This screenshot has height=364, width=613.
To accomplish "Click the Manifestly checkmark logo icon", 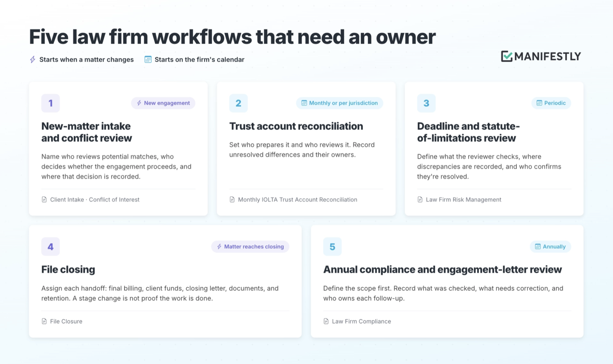I will (x=506, y=56).
